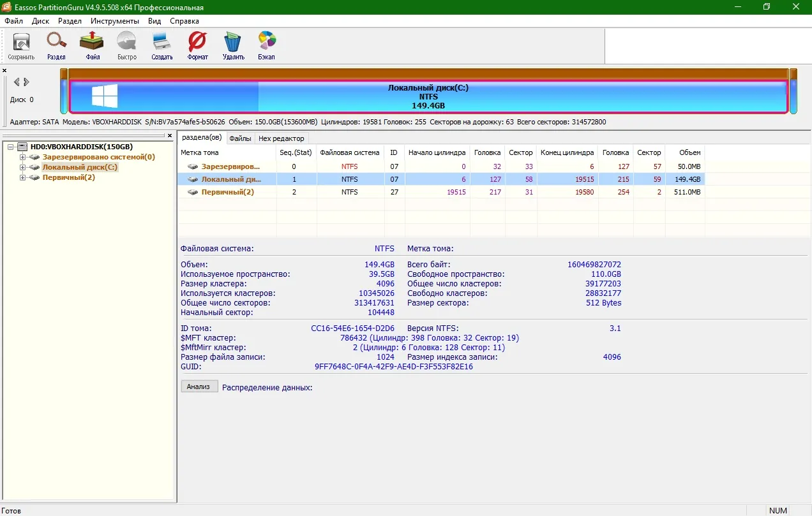
Task: Click the Анализ button
Action: tap(199, 387)
